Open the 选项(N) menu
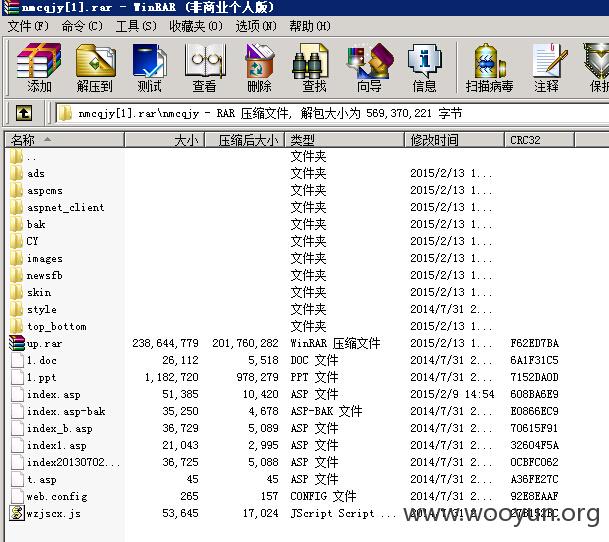The image size is (609, 542). point(256,26)
